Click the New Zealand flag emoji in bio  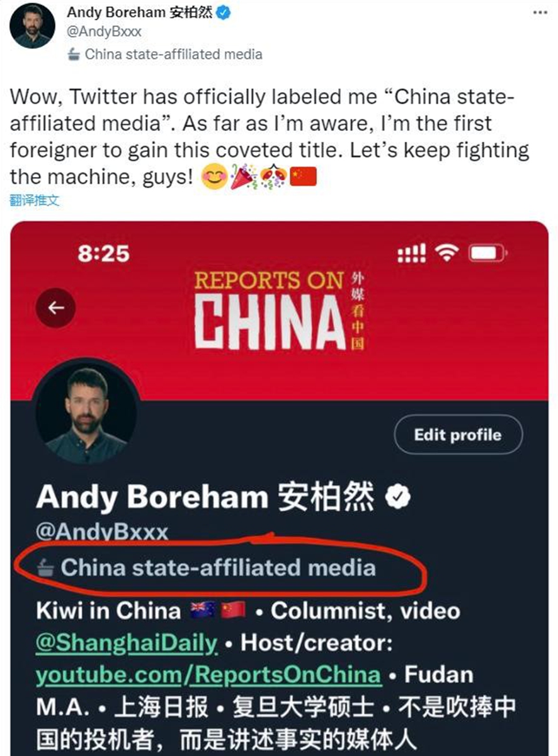pyautogui.click(x=202, y=610)
